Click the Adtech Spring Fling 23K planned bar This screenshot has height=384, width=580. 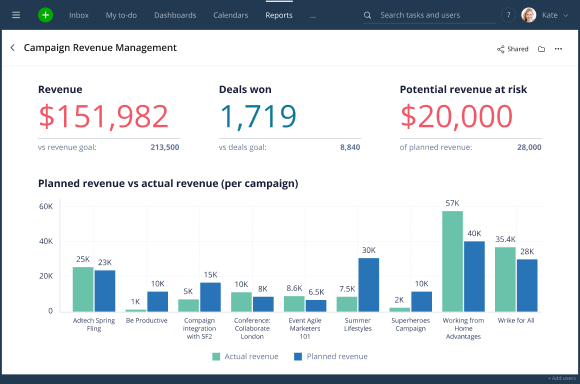[x=105, y=291]
